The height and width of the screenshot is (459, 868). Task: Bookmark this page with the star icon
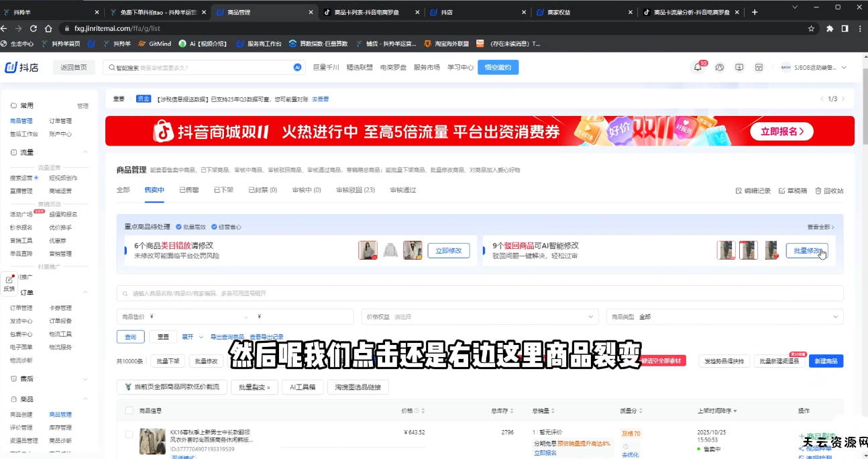[x=811, y=29]
